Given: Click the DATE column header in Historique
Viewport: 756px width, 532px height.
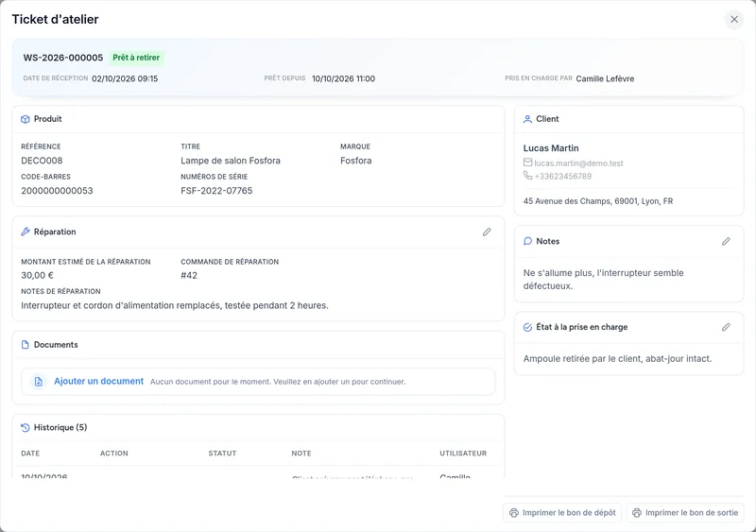Looking at the screenshot, I should [30, 454].
